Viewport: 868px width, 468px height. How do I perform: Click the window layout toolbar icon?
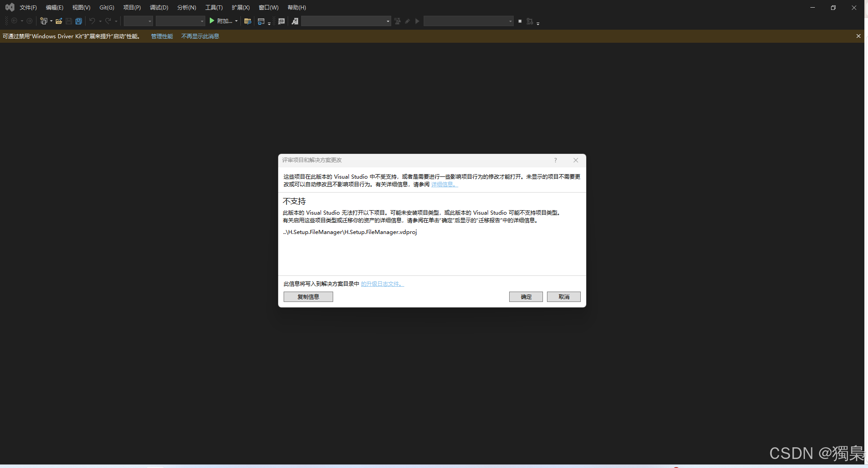click(261, 21)
